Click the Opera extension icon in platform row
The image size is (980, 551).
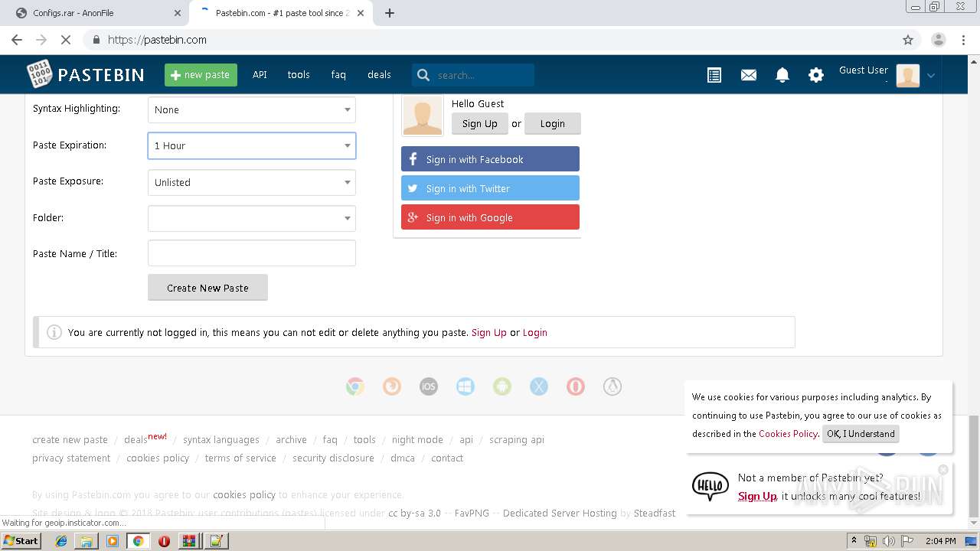[576, 386]
